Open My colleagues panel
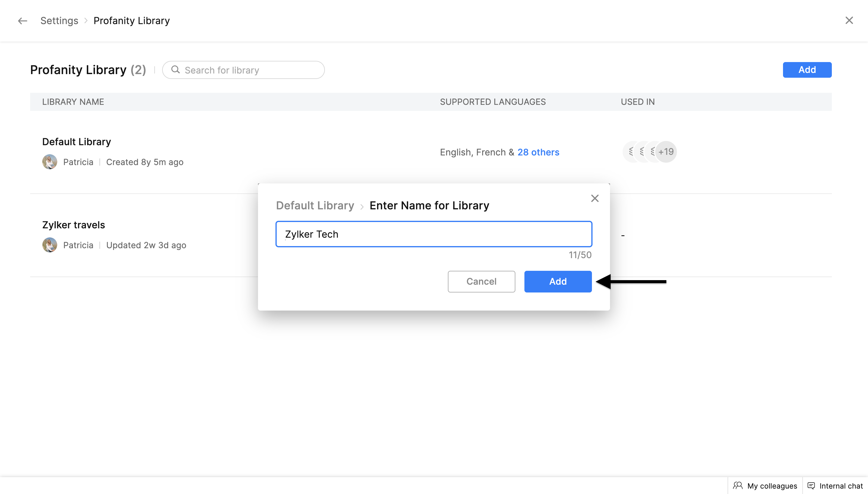The height and width of the screenshot is (494, 868). 765,486
